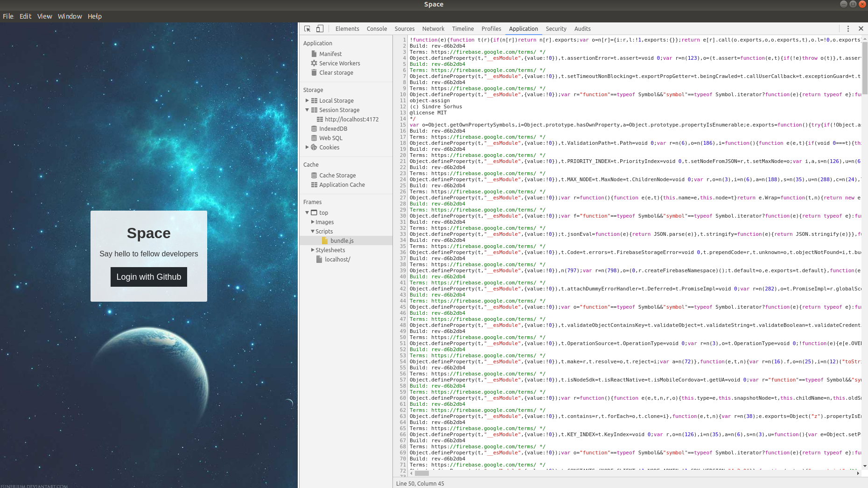
Task: Select the IndexedDB database icon
Action: (x=314, y=128)
